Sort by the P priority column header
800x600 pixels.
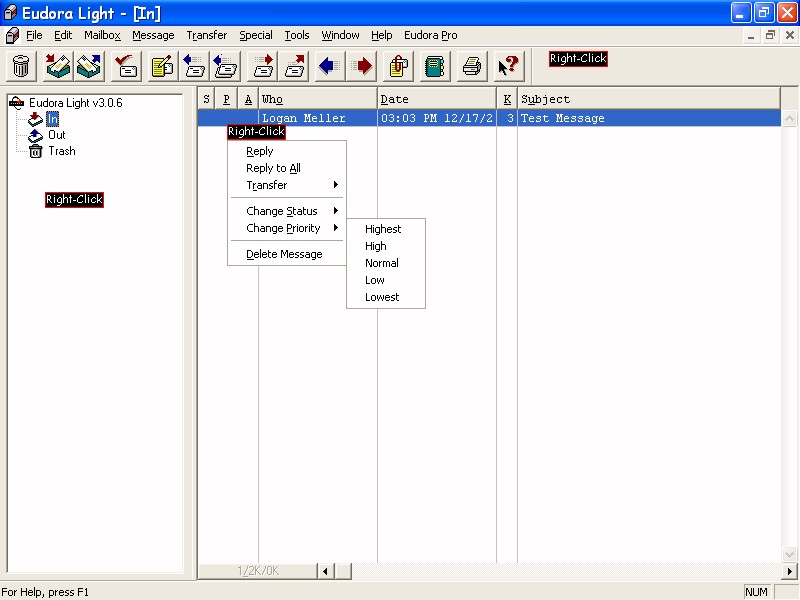coord(226,98)
